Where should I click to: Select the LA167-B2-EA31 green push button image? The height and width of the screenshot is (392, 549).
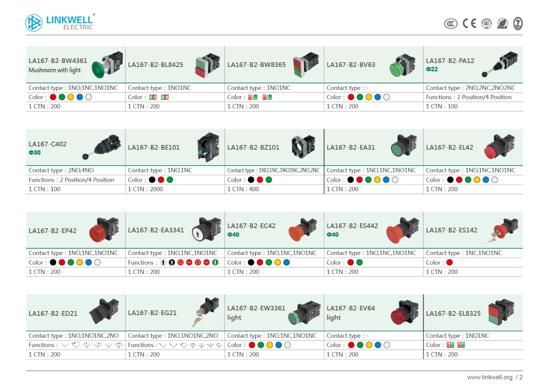click(x=404, y=146)
